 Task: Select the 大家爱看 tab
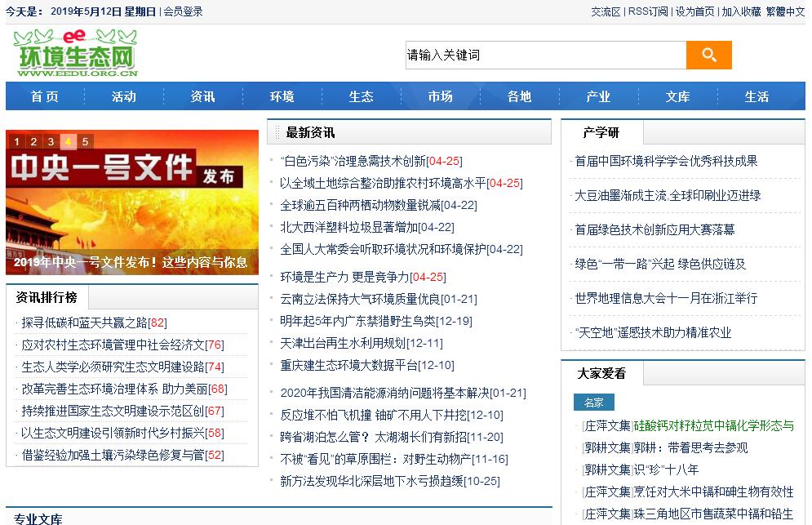tap(601, 373)
